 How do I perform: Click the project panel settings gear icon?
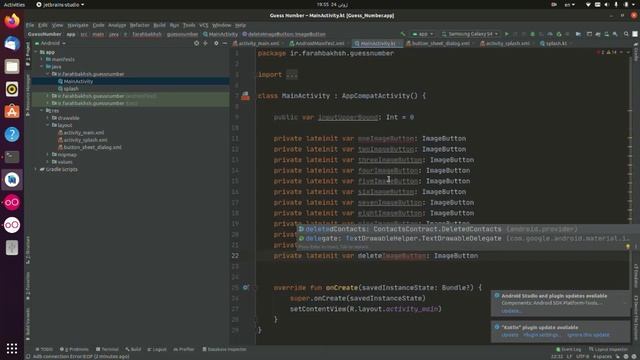216,43
